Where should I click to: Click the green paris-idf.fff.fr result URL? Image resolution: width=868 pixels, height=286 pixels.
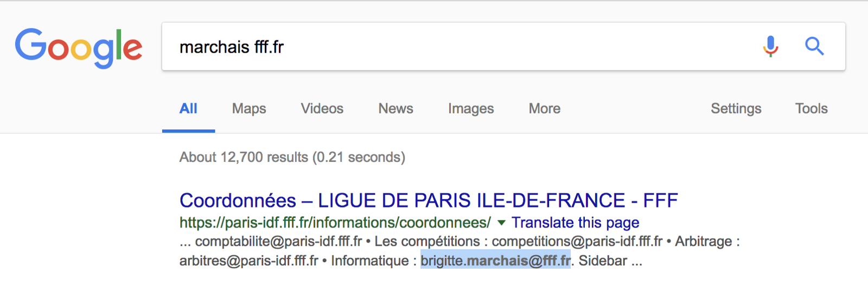pos(335,223)
